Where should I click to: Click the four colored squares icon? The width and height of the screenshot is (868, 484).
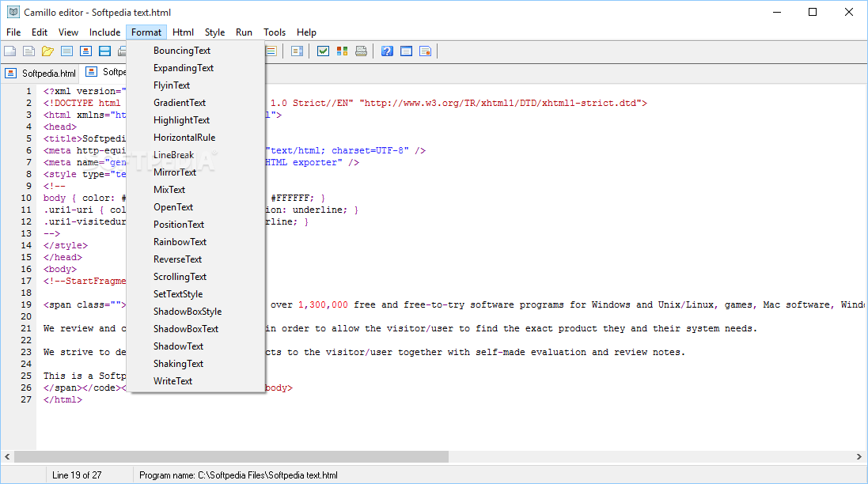pos(342,51)
